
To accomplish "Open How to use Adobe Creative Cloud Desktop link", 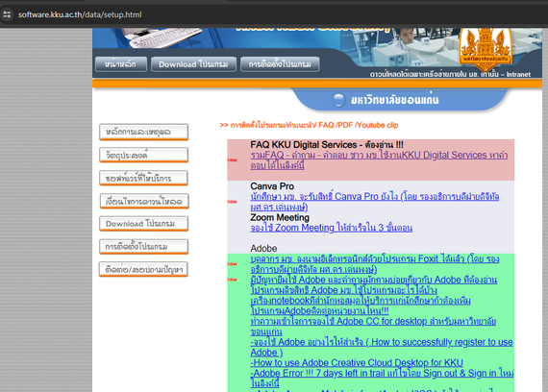I will point(357,362).
